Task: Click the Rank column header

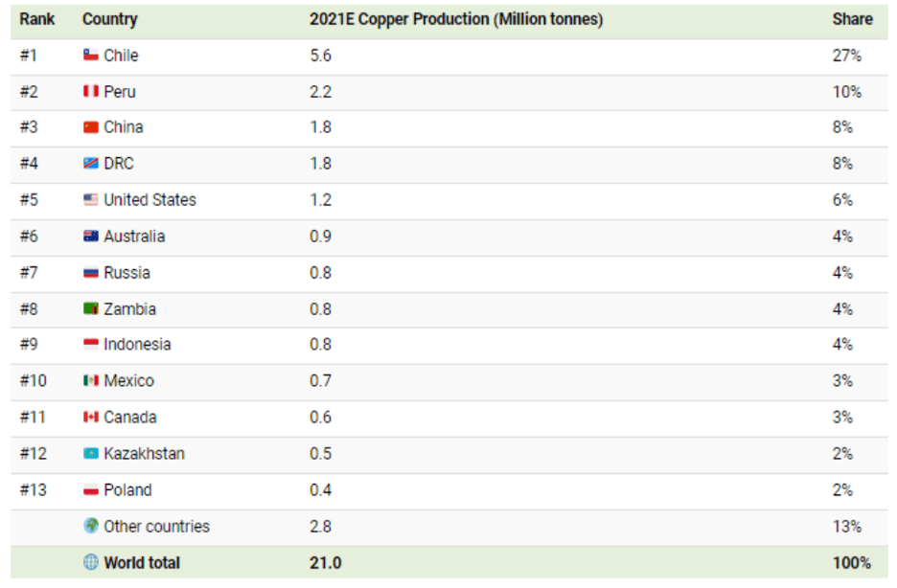Action: click(37, 19)
